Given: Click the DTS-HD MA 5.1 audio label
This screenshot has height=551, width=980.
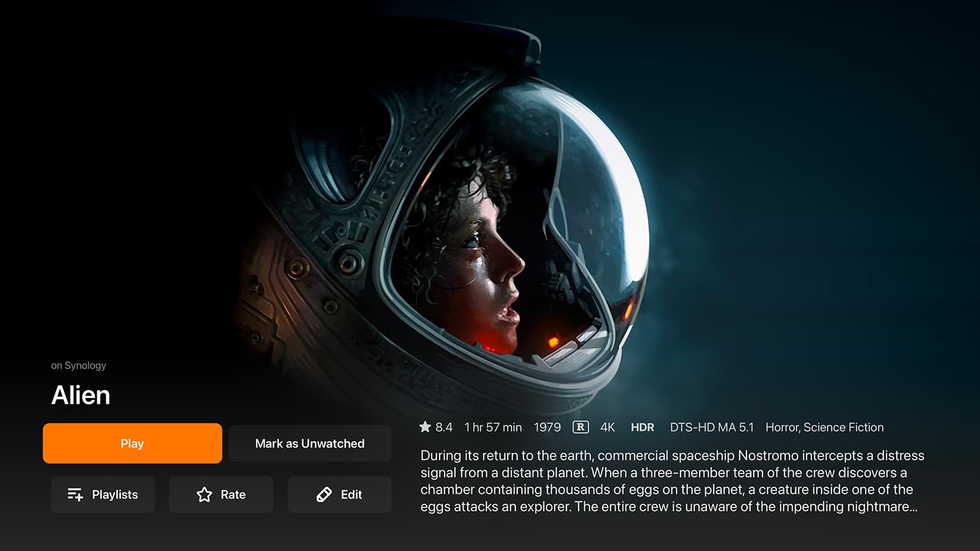Looking at the screenshot, I should click(x=712, y=427).
